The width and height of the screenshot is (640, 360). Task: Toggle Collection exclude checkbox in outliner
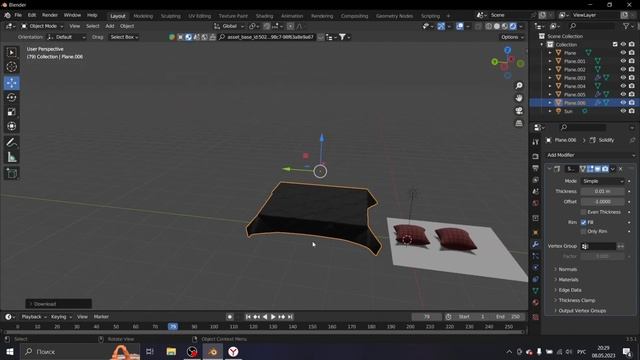click(x=615, y=44)
